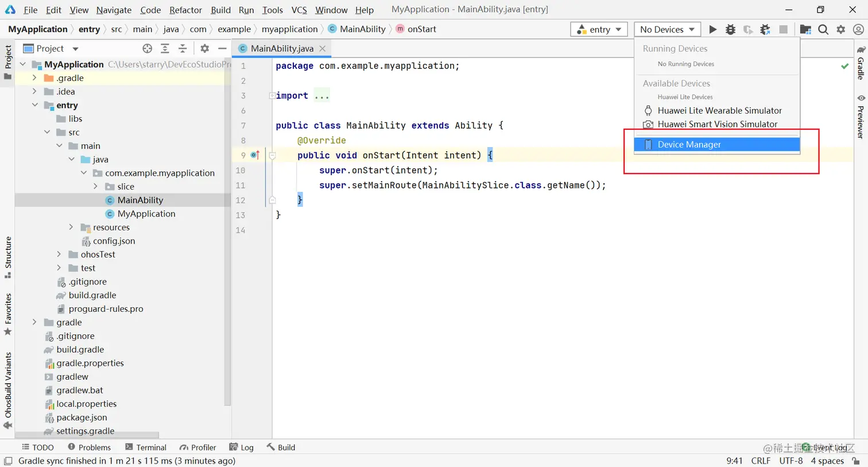Expand the slice package
The height and width of the screenshot is (467, 868).
pos(96,186)
